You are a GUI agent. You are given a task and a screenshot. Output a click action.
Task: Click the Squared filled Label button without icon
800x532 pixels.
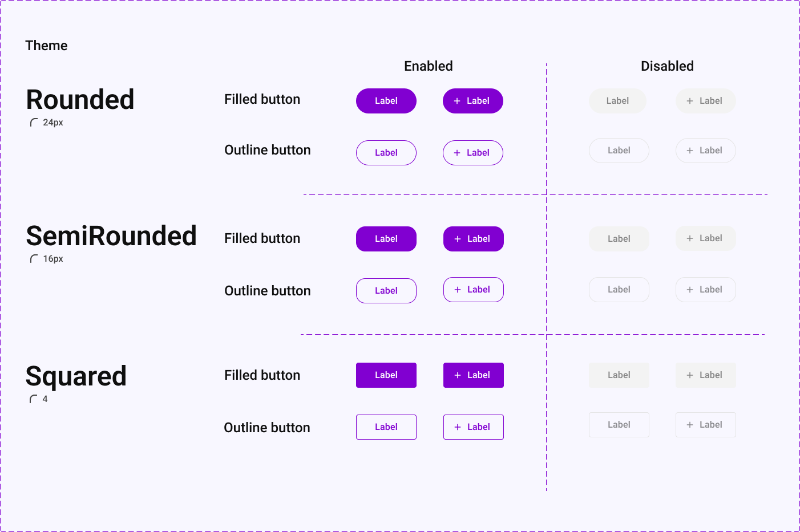pyautogui.click(x=386, y=375)
